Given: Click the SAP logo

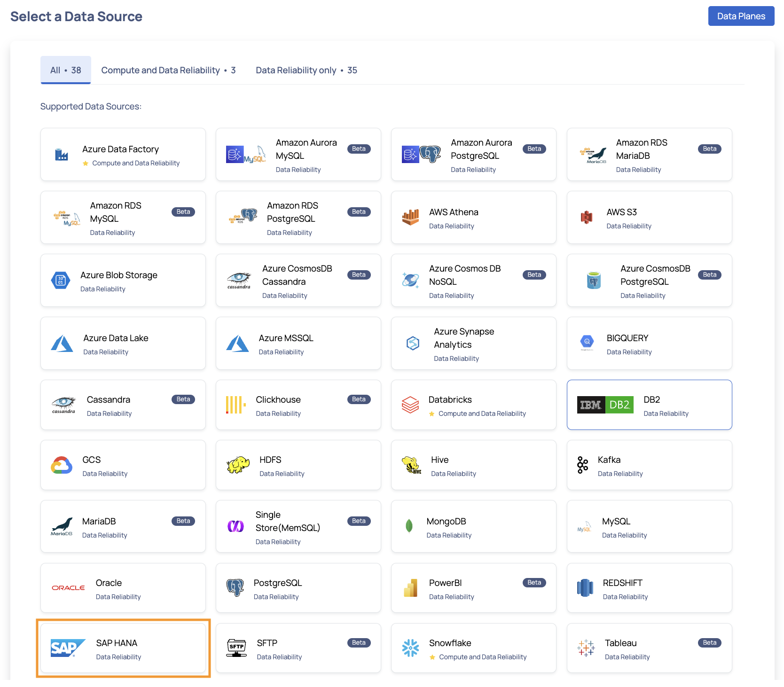Looking at the screenshot, I should 68,648.
